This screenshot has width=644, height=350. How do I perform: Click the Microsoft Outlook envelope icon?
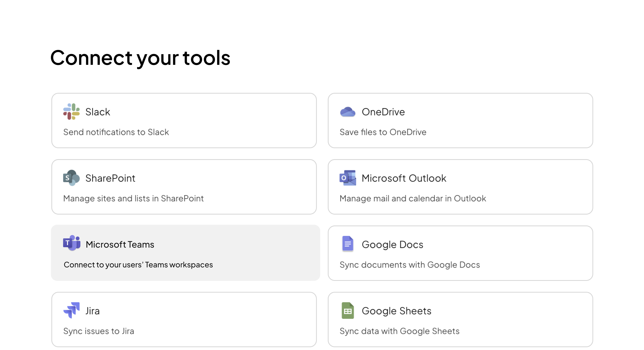pyautogui.click(x=348, y=178)
